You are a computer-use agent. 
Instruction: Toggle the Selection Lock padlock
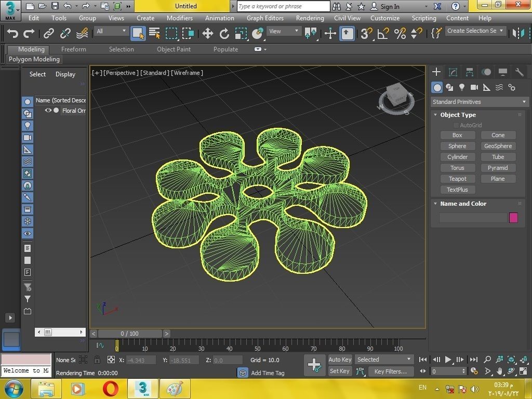(x=97, y=360)
